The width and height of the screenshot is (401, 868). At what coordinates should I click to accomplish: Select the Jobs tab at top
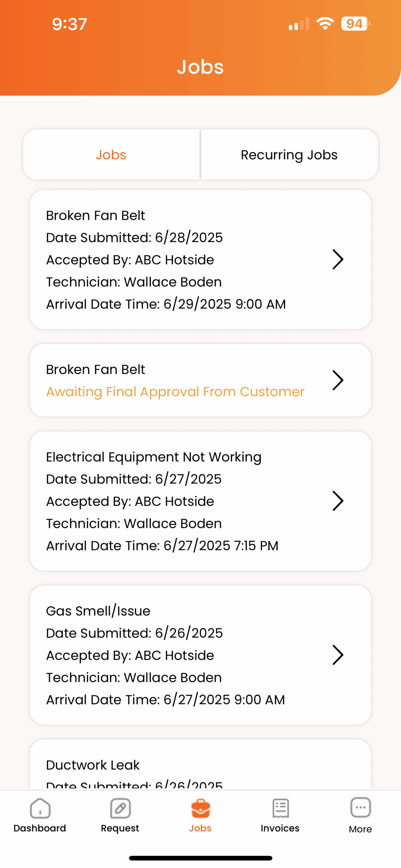point(111,155)
